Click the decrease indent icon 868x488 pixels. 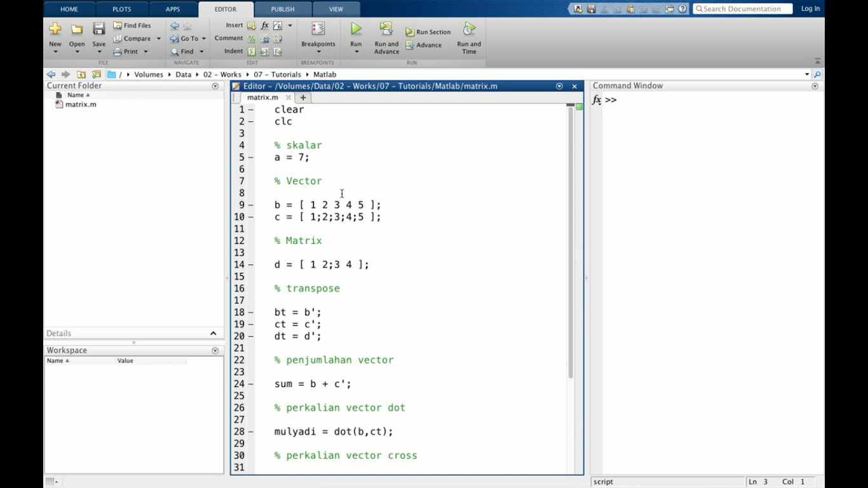[278, 51]
